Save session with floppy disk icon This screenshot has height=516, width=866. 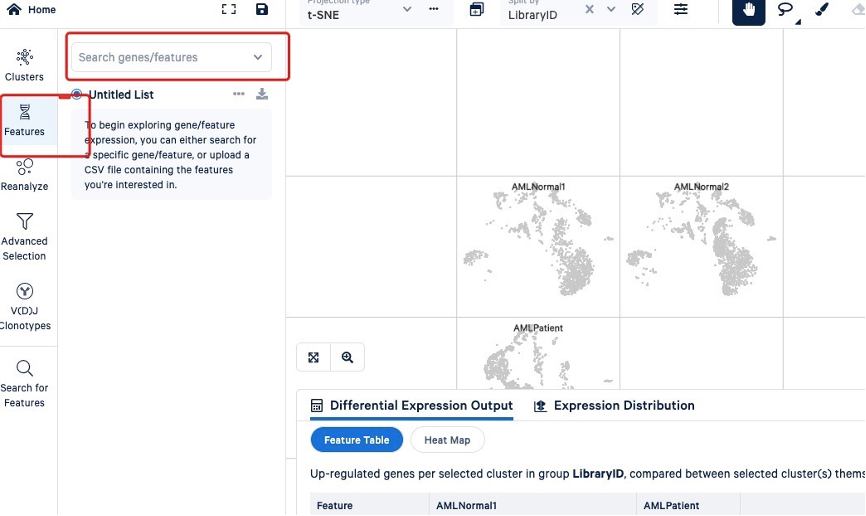[x=262, y=9]
